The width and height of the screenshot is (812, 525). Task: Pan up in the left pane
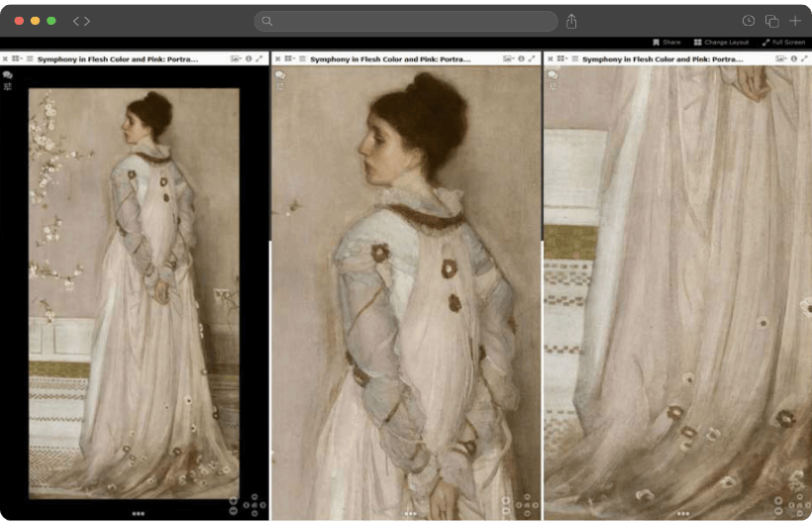point(254,497)
